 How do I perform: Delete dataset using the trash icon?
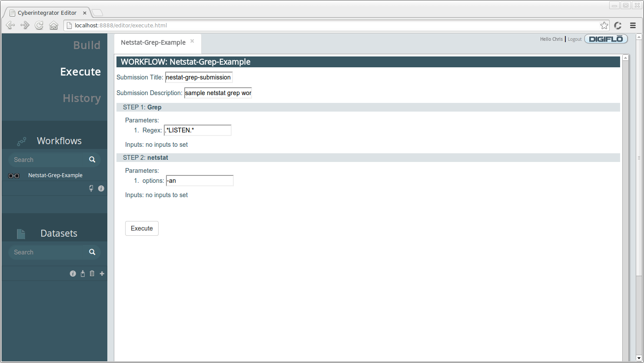92,274
